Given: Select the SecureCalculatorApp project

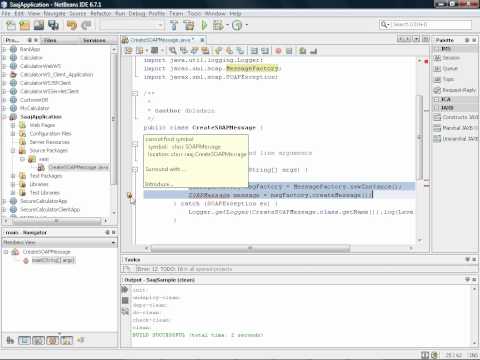Looking at the screenshot, I should [43, 201].
